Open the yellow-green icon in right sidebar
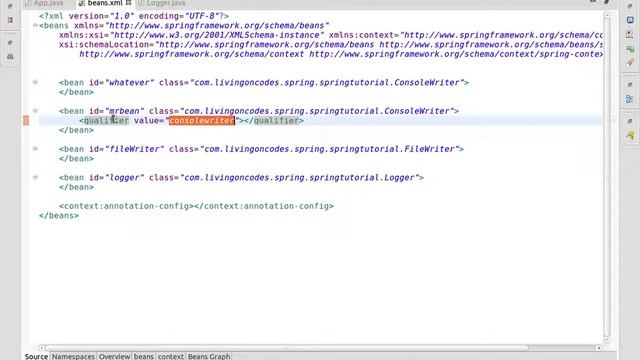The image size is (640, 360). [630, 136]
